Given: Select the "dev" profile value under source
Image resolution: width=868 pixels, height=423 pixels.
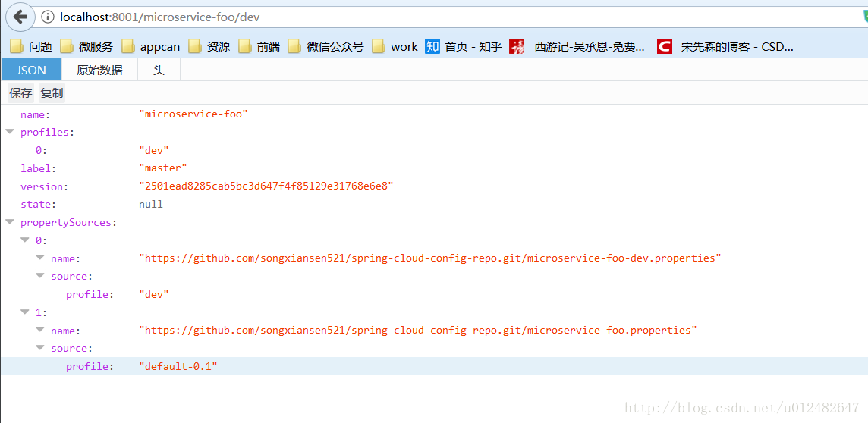Looking at the screenshot, I should point(154,294).
